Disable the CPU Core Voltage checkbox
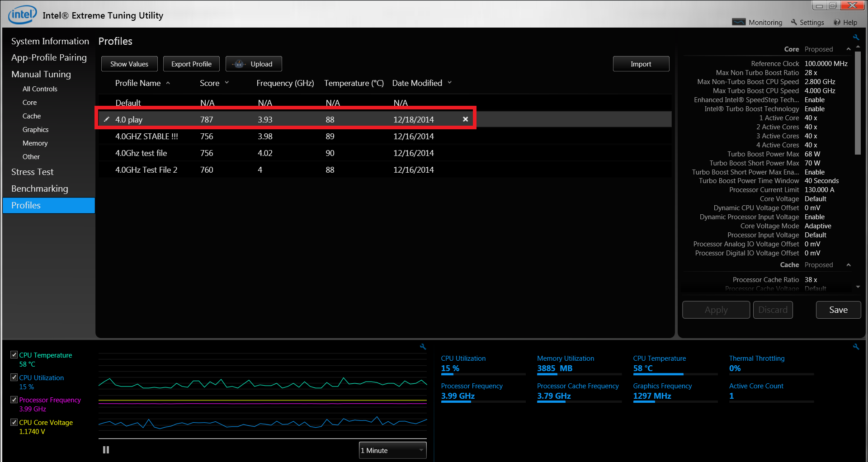 (x=14, y=422)
